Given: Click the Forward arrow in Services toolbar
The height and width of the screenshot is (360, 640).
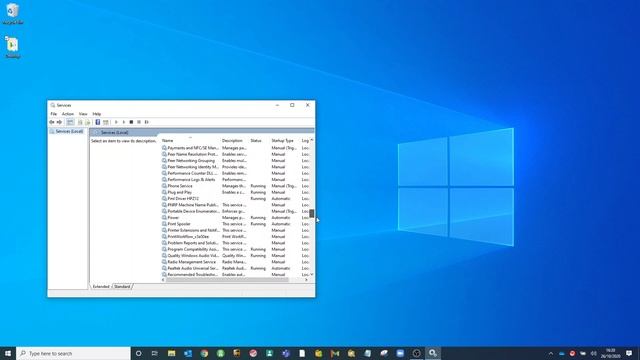Looking at the screenshot, I should pyautogui.click(x=60, y=122).
